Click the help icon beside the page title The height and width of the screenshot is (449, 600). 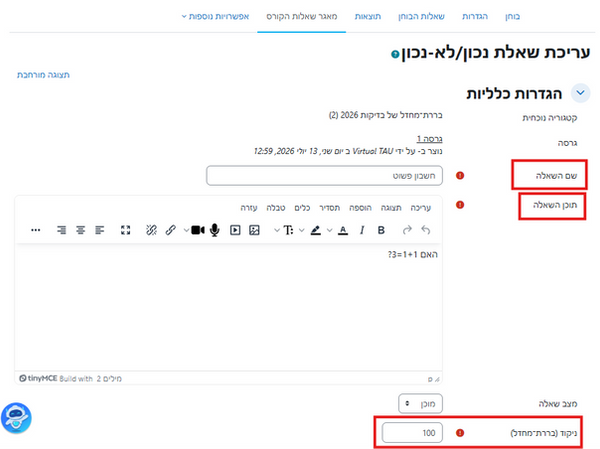click(x=395, y=54)
